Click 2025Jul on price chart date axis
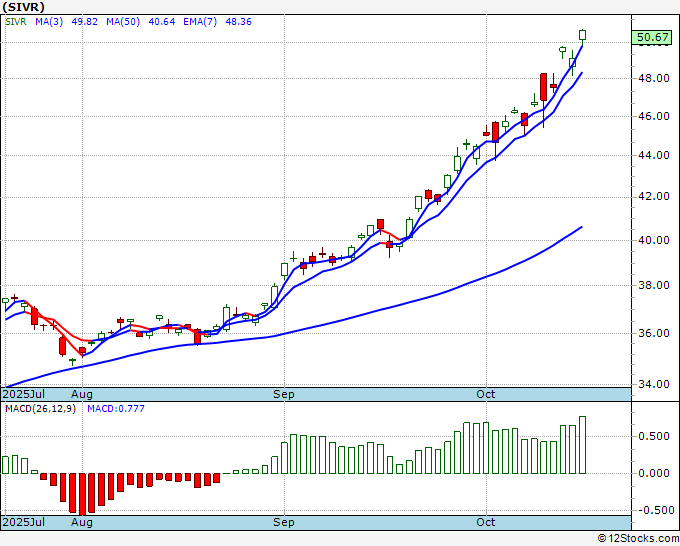 coord(23,394)
